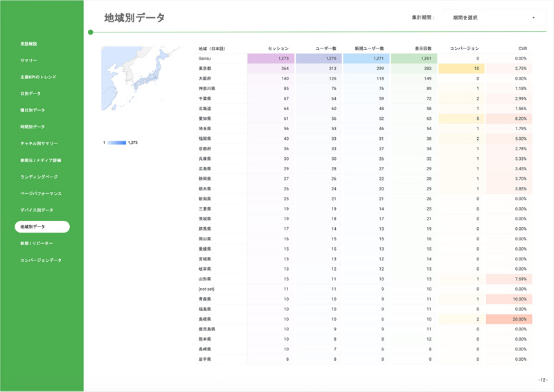Sort table by CVR column header
The width and height of the screenshot is (554, 392).
[x=523, y=48]
